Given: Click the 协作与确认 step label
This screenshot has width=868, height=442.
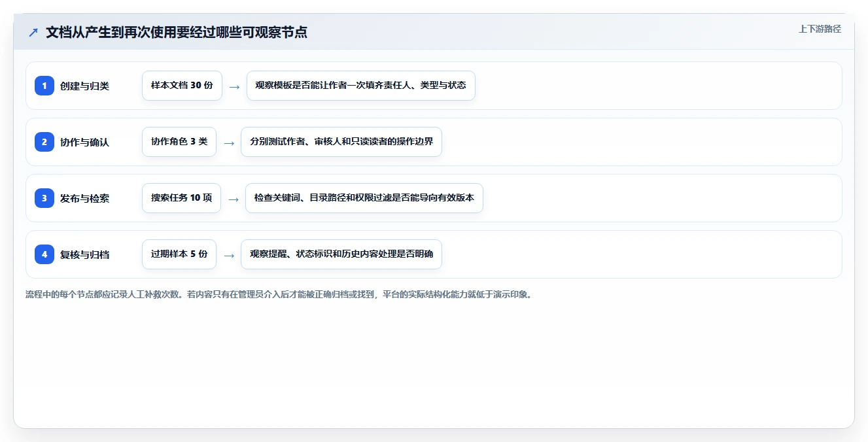Looking at the screenshot, I should tap(84, 142).
